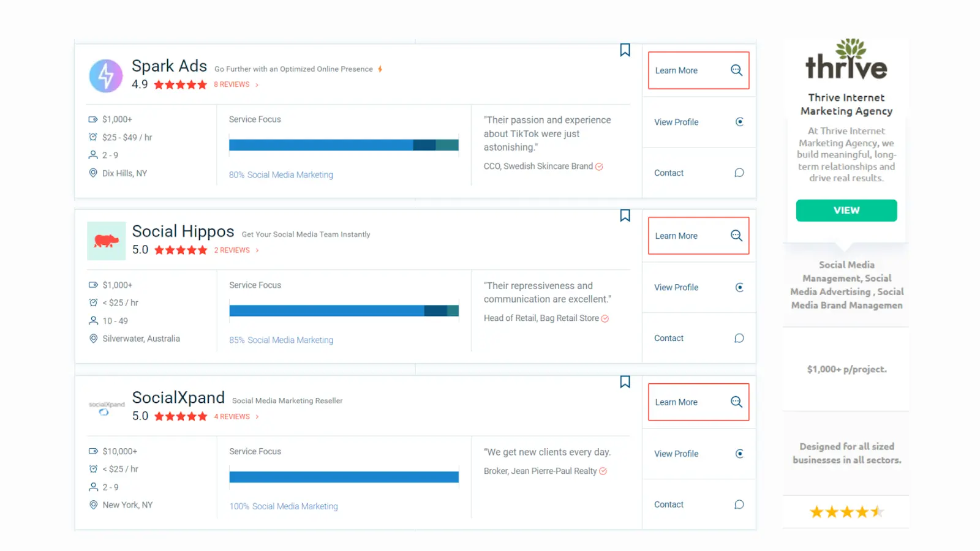Screen dimensions: 980x551
Task: Click the Thrive agency logo thumbnail
Action: pyautogui.click(x=846, y=60)
